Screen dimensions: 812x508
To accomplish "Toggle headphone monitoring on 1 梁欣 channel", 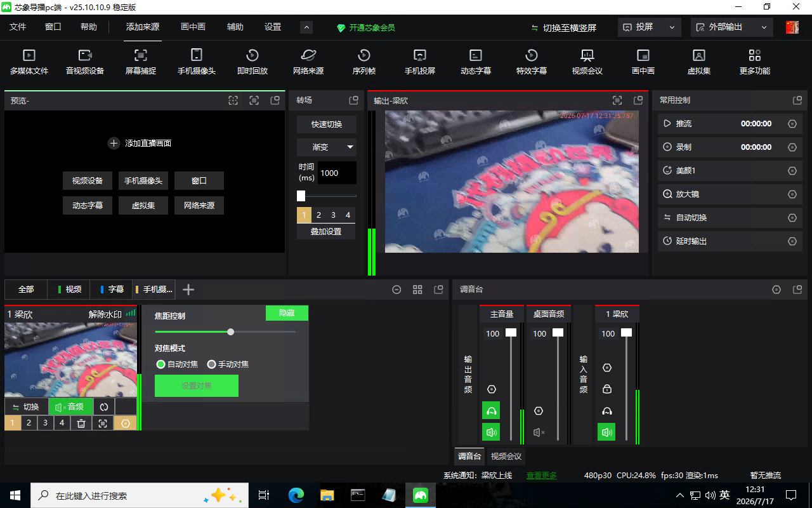I will point(607,411).
